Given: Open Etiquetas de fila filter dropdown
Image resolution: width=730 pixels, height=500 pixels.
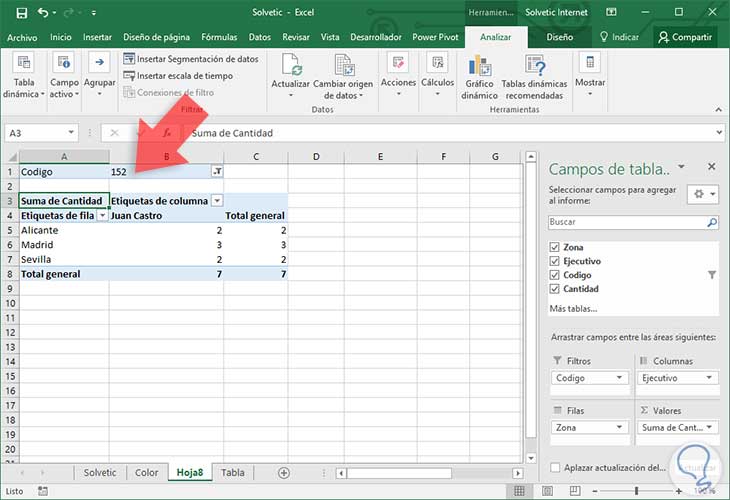Looking at the screenshot, I should click(101, 215).
